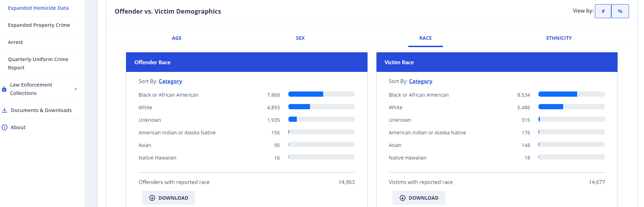
Task: Open Law Enforcement Collections menu
Action: (31, 89)
